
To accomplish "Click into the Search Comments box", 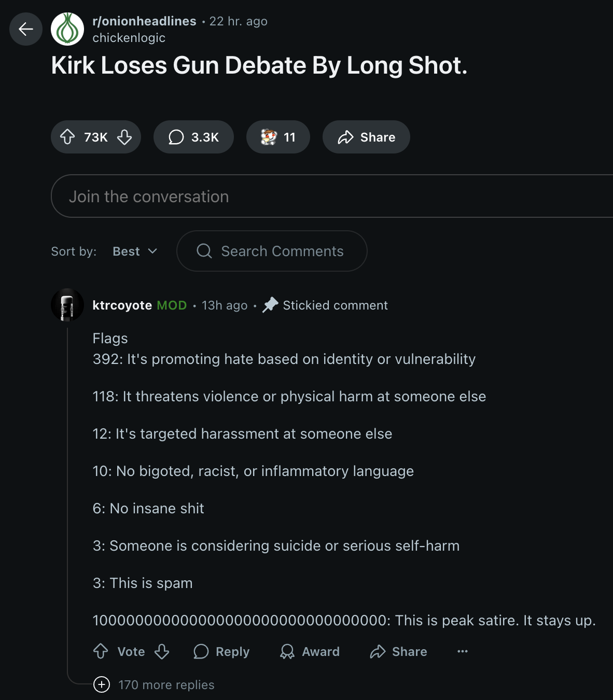I will click(x=272, y=251).
